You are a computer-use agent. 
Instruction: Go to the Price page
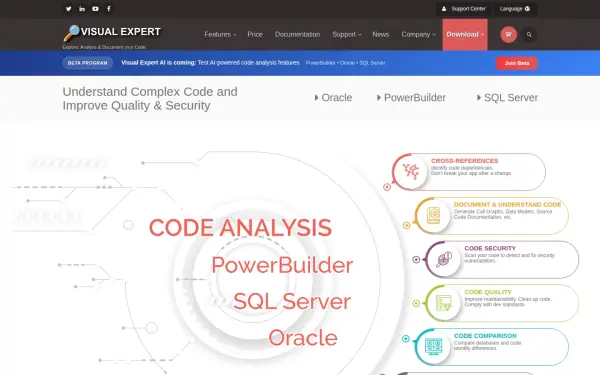(x=255, y=34)
